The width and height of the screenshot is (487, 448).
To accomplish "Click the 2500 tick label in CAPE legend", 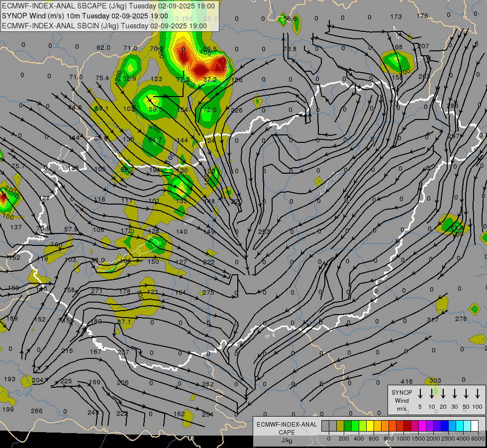I will (448, 439).
